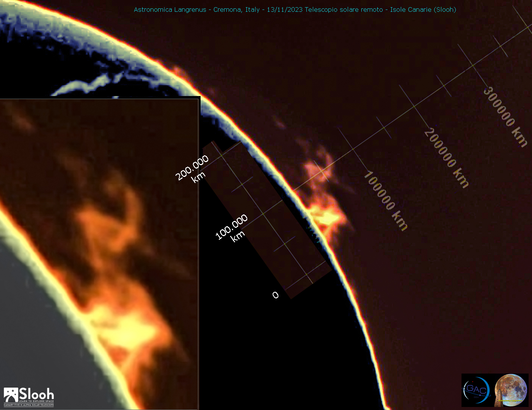Image resolution: width=532 pixels, height=410 pixels.
Task: Click the rotated '100000 km' label
Action: click(x=385, y=201)
